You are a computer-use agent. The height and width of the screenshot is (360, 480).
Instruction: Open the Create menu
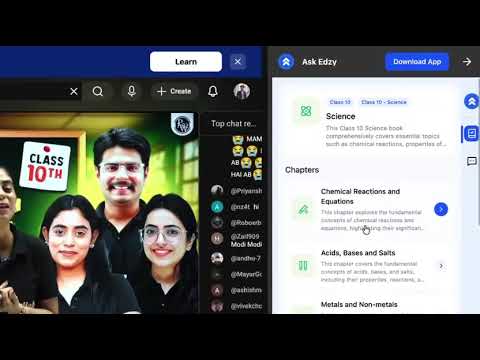tap(174, 91)
